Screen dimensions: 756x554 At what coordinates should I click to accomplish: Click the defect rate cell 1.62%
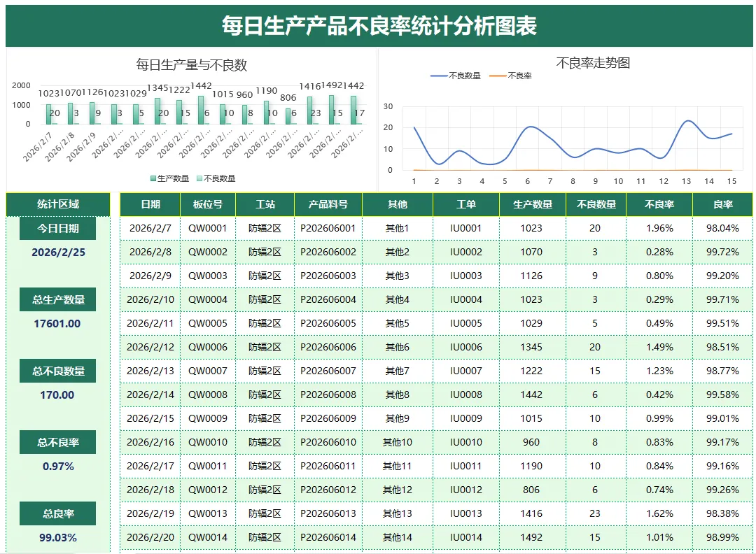pyautogui.click(x=659, y=513)
